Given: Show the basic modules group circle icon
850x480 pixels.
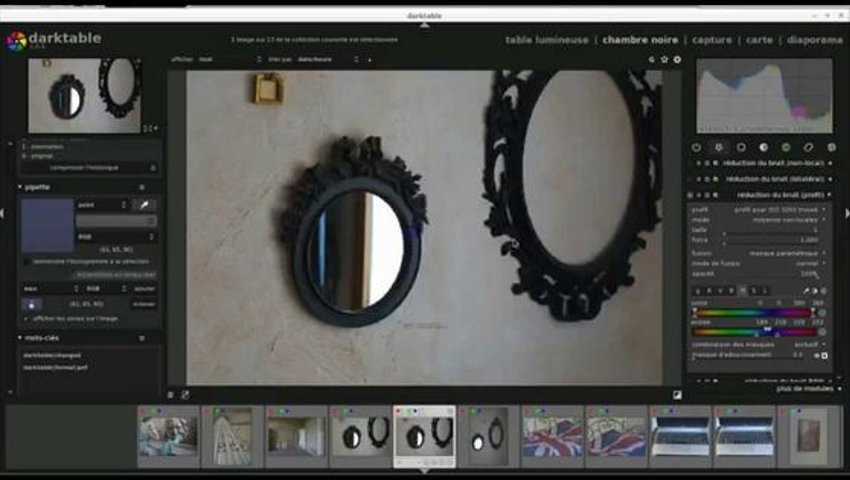Looking at the screenshot, I should click(x=741, y=147).
